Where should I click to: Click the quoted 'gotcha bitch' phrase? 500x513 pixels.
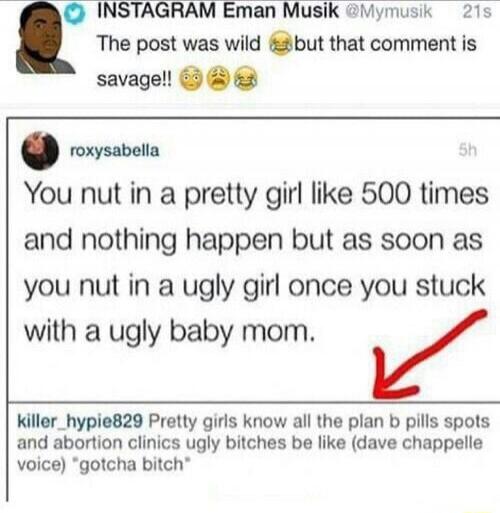(x=134, y=464)
